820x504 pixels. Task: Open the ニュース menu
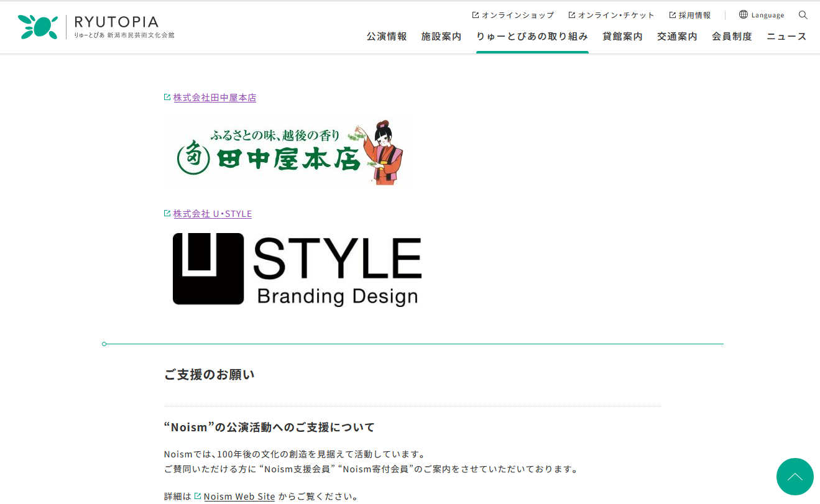coord(786,37)
